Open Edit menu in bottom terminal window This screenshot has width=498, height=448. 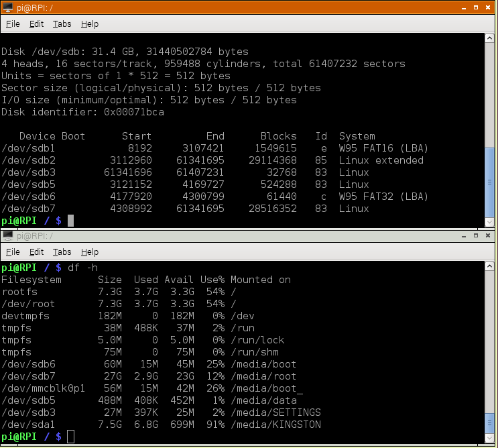tap(36, 252)
